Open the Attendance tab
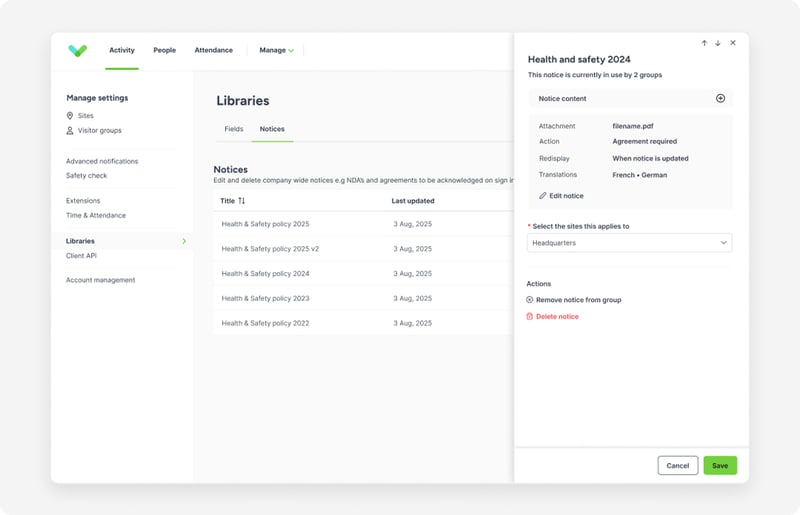The height and width of the screenshot is (515, 800). tap(213, 50)
